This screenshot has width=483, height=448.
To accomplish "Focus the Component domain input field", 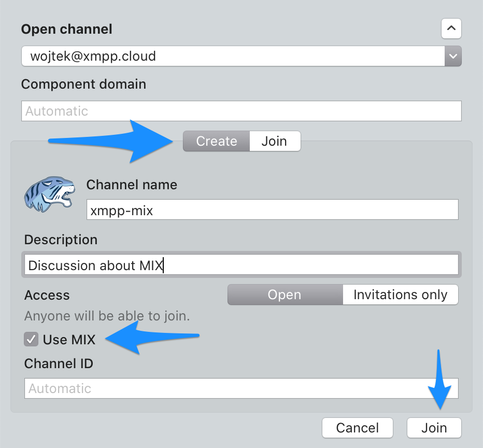I will (241, 111).
